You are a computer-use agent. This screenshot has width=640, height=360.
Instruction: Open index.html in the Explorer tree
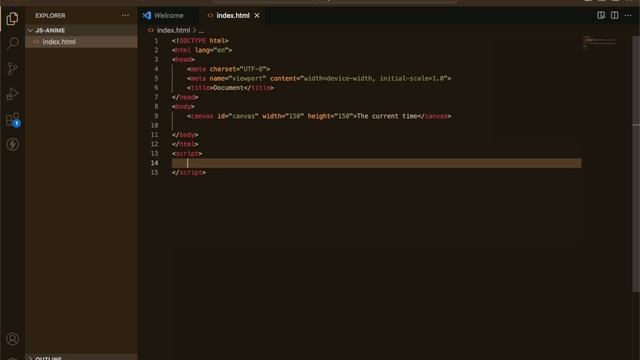pyautogui.click(x=81, y=42)
